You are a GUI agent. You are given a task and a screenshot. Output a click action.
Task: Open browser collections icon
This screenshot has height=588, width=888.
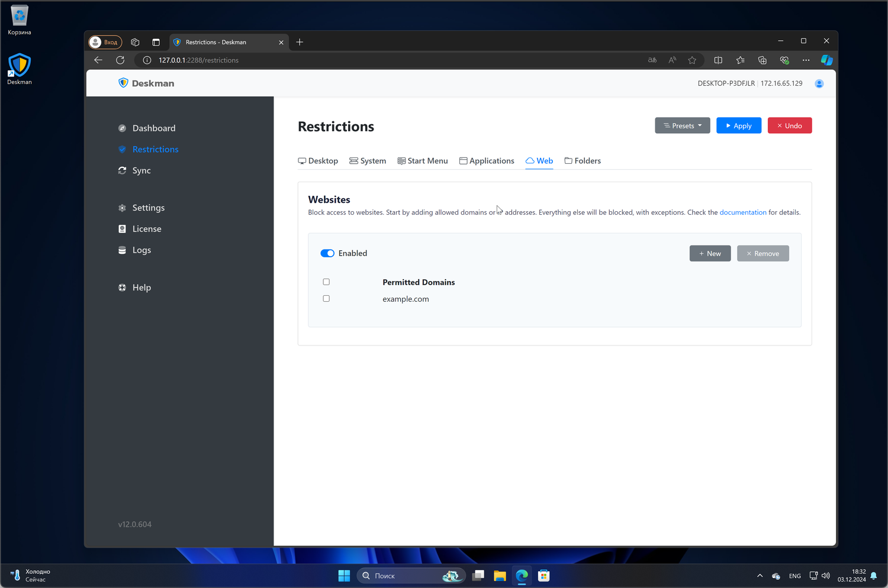pyautogui.click(x=762, y=60)
